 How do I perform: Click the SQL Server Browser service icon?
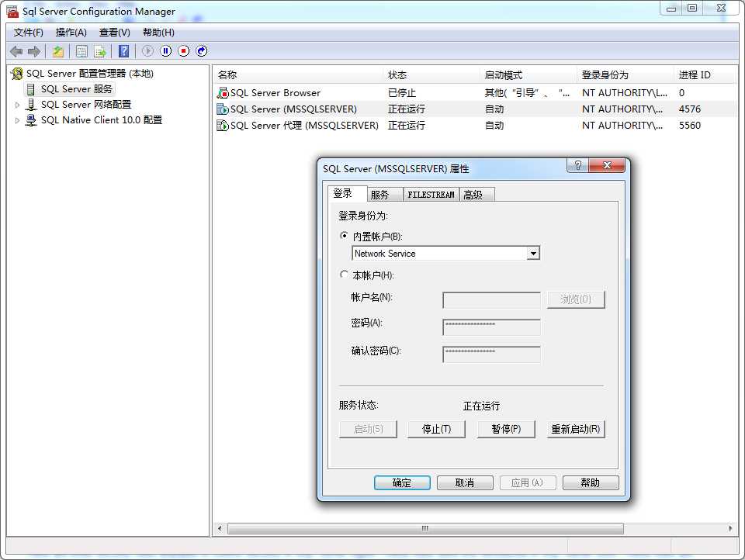(223, 93)
